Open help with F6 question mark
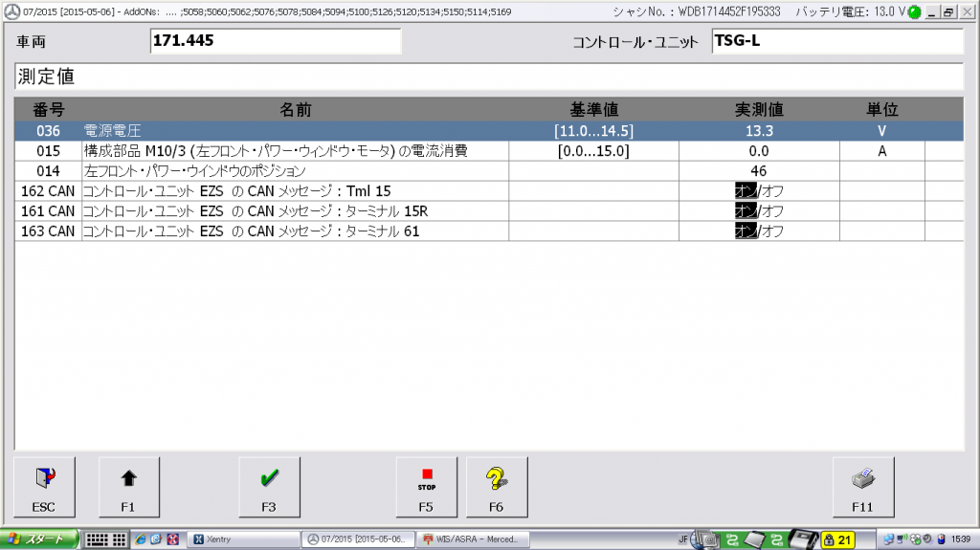980x550 pixels. (496, 486)
